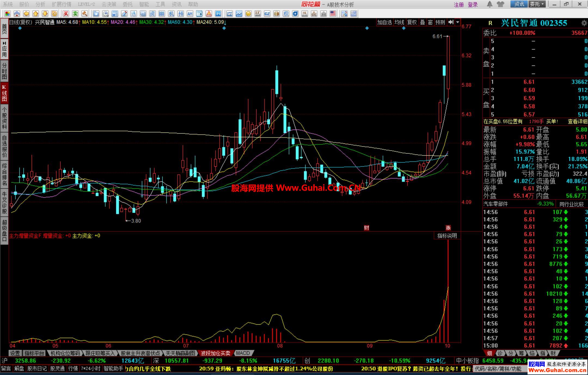588x375 pixels.
Task: Open the 扩展行情 menu
Action: (x=62, y=4)
